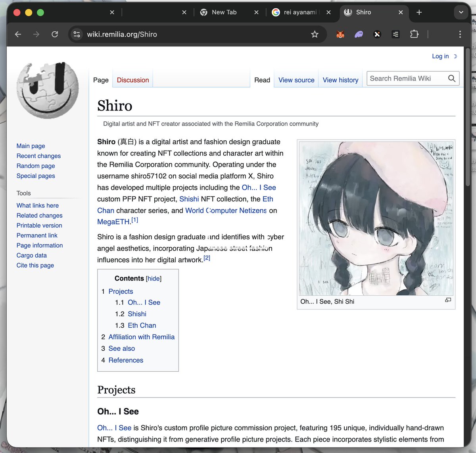Jump to 1.3 Eth Chan in contents
Screen dimensions: 476x453
pyautogui.click(x=142, y=325)
